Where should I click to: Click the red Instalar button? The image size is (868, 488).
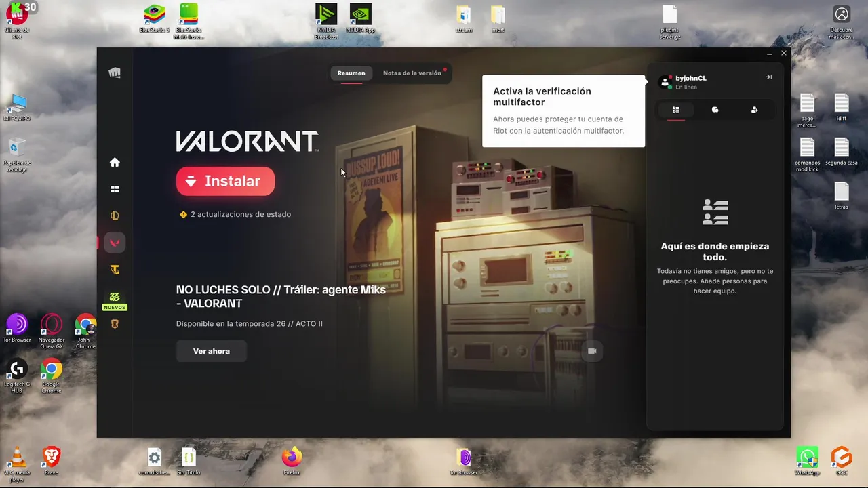pos(225,181)
